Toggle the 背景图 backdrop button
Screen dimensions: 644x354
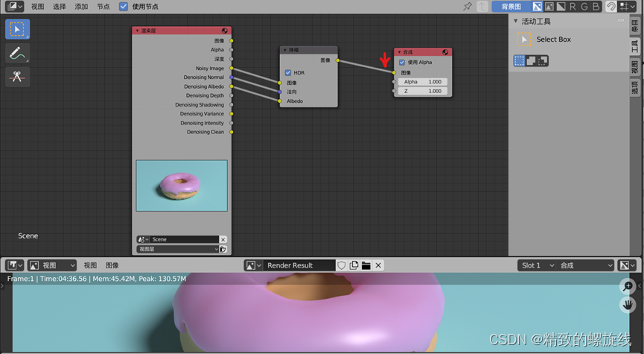click(511, 6)
